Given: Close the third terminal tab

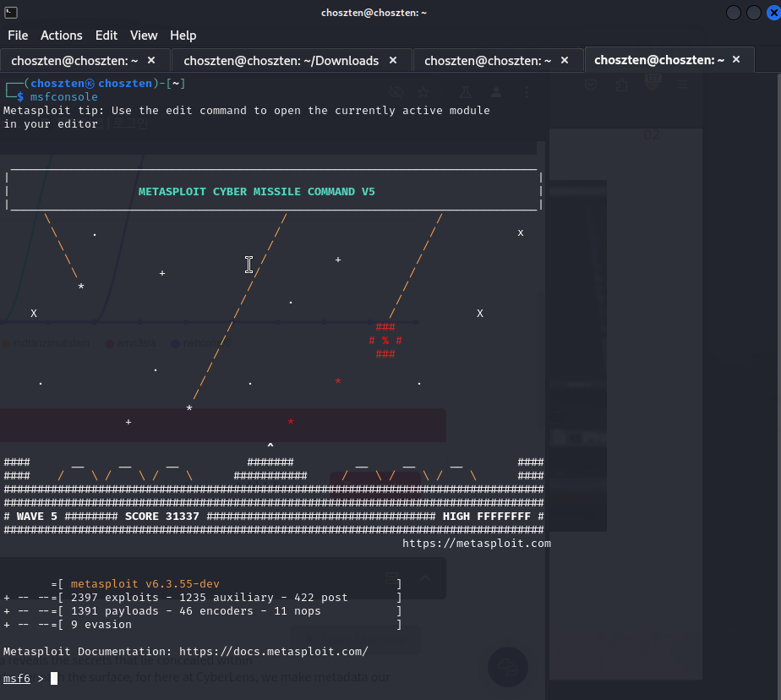Looking at the screenshot, I should pos(565,60).
